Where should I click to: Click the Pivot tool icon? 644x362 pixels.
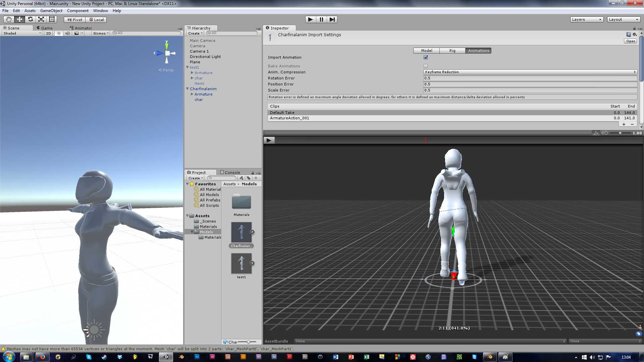74,19
